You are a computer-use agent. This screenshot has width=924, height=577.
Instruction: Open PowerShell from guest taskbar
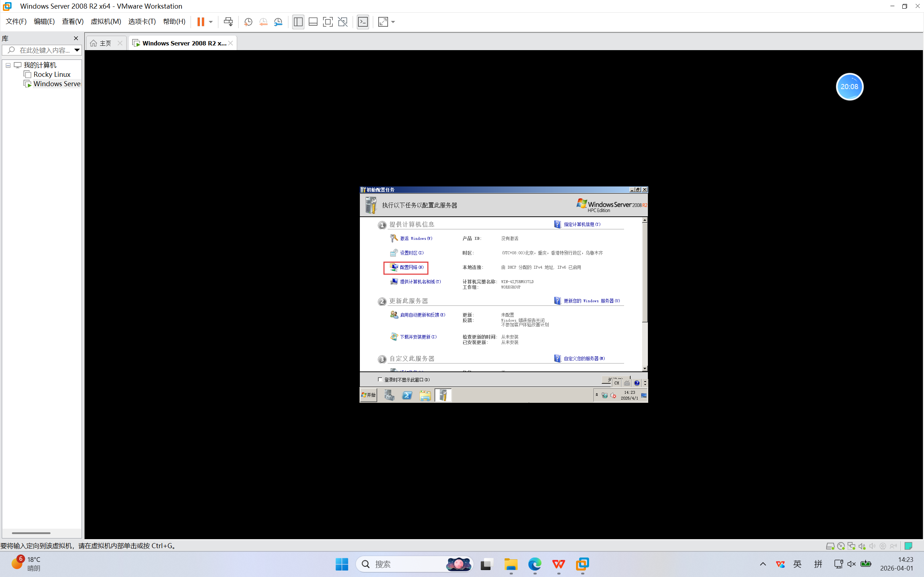407,395
